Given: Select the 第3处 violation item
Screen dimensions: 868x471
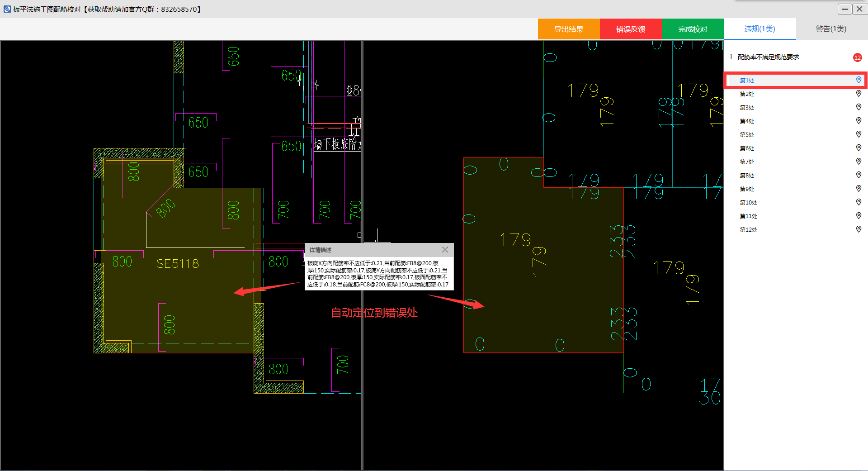Looking at the screenshot, I should 747,108.
